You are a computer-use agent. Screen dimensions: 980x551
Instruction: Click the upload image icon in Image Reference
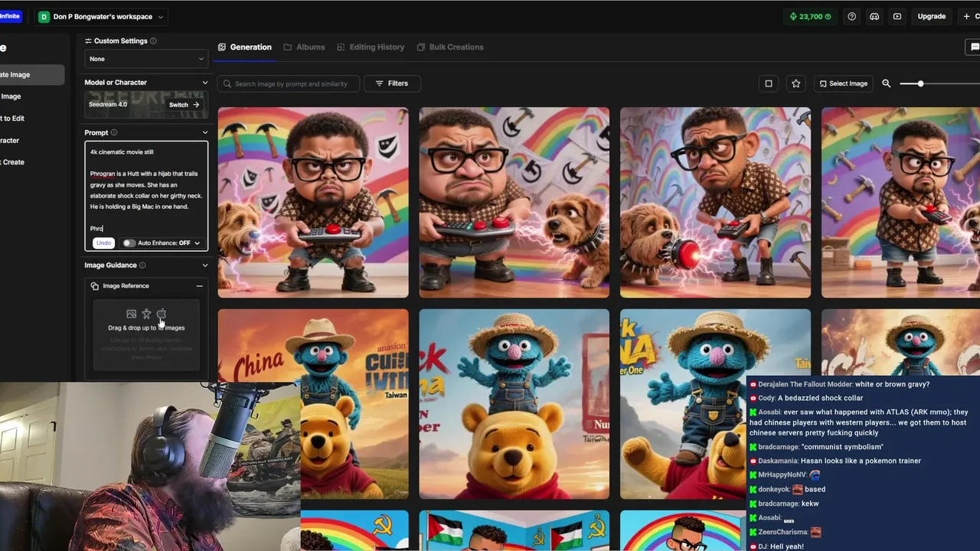[132, 314]
